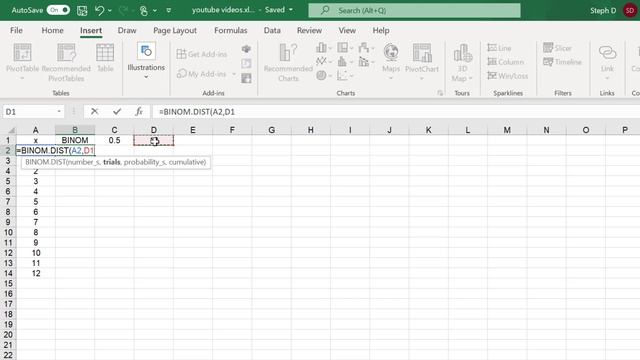
Task: Click the Undo arrow icon
Action: pos(99,10)
